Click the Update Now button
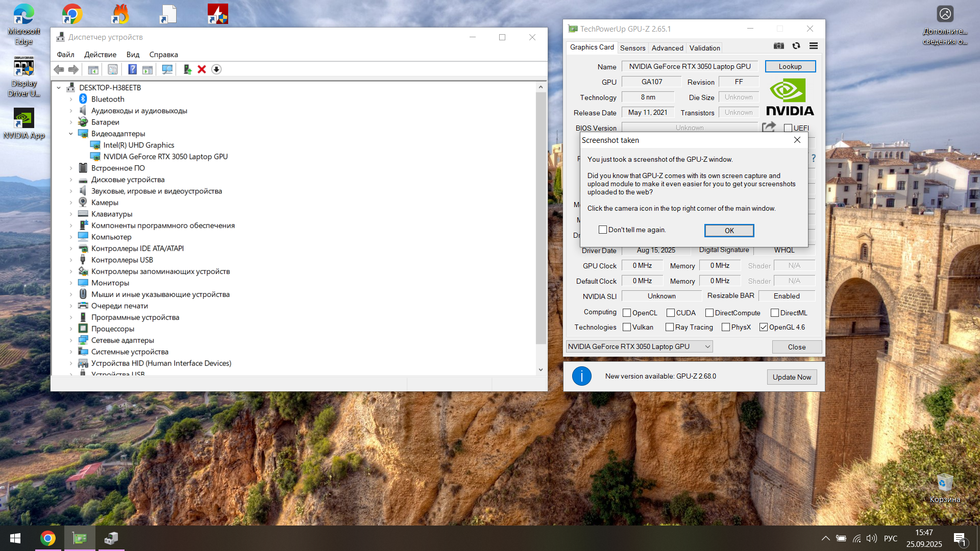 click(x=791, y=377)
